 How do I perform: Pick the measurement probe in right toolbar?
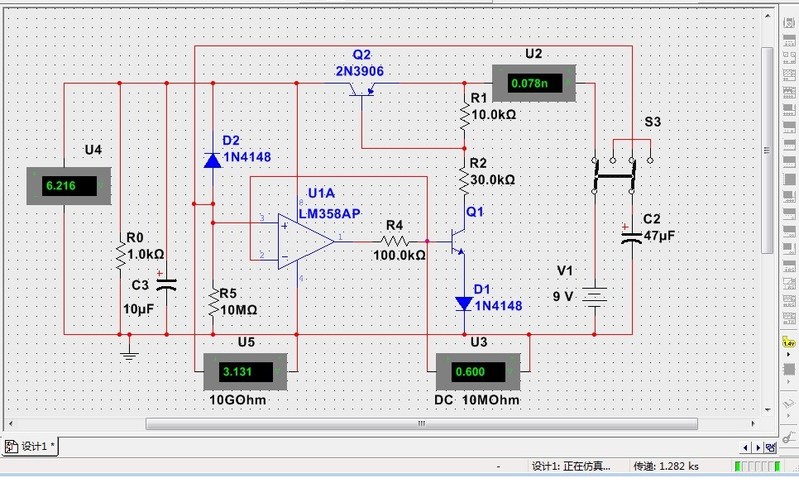point(789,343)
